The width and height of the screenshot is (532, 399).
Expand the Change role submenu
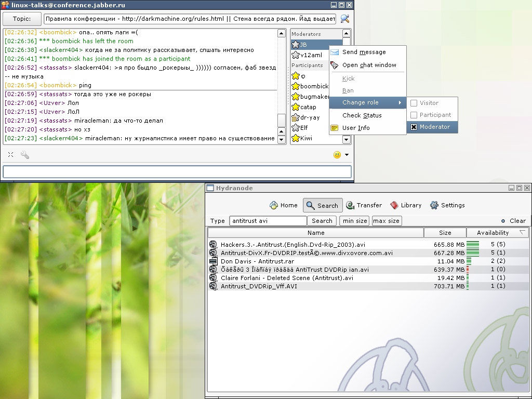tap(368, 102)
